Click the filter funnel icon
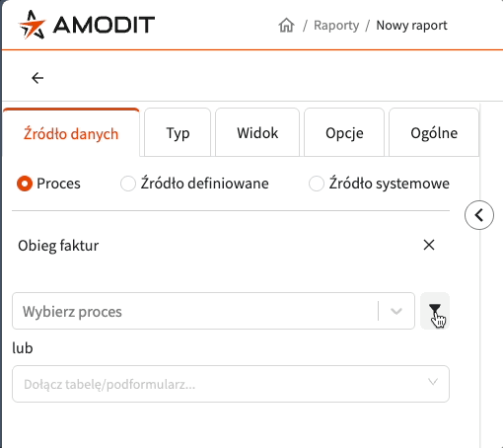The height and width of the screenshot is (448, 503). click(x=435, y=311)
